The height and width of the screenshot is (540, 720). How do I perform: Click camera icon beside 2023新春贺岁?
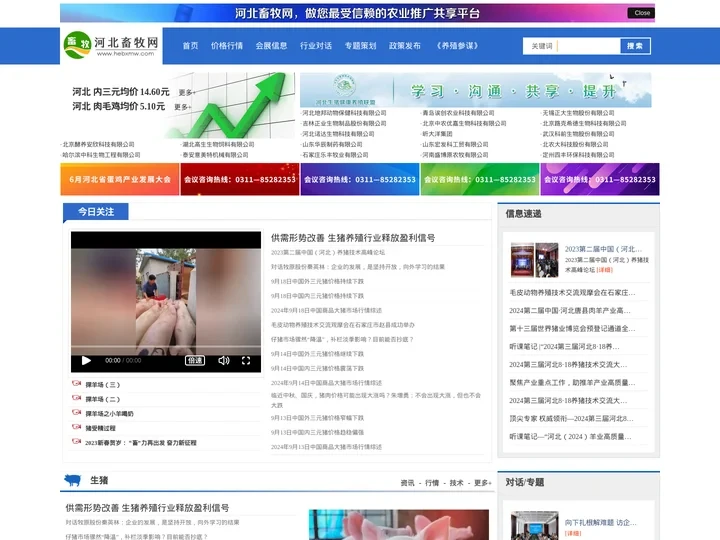[x=76, y=442]
